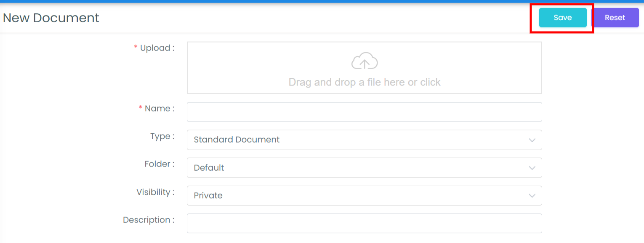The image size is (644, 243).
Task: Open the Visibility dropdown showing Private
Action: pos(365,195)
